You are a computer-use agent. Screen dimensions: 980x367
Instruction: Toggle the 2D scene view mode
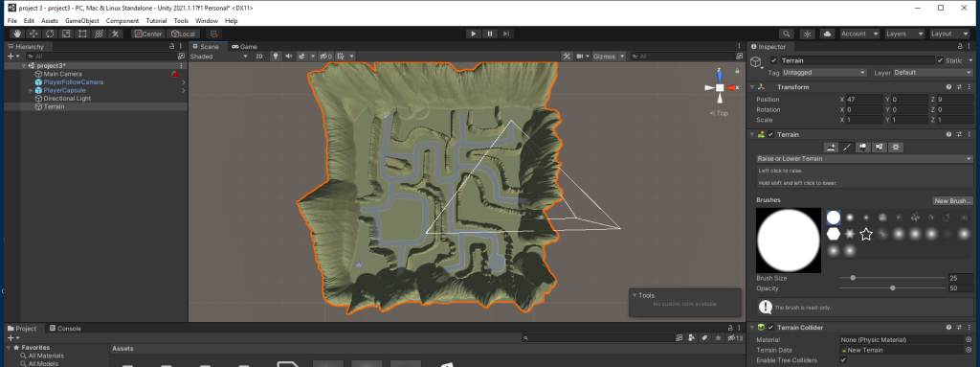(259, 57)
